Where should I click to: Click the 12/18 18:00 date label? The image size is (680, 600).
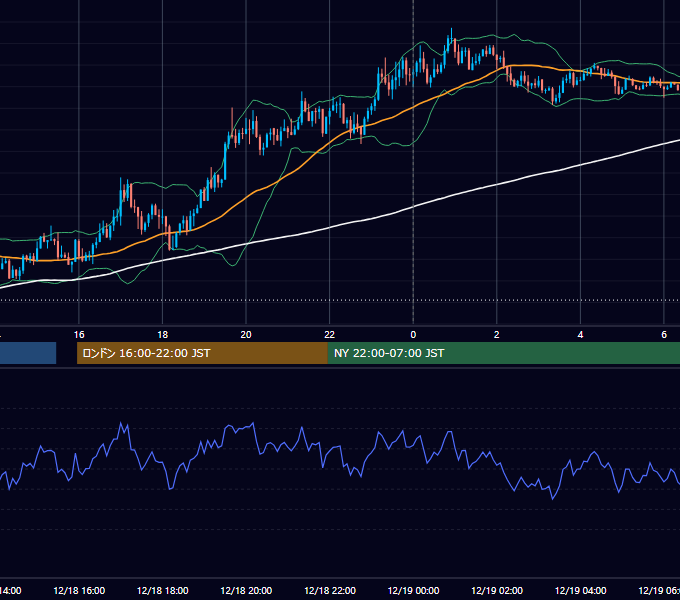(x=163, y=591)
